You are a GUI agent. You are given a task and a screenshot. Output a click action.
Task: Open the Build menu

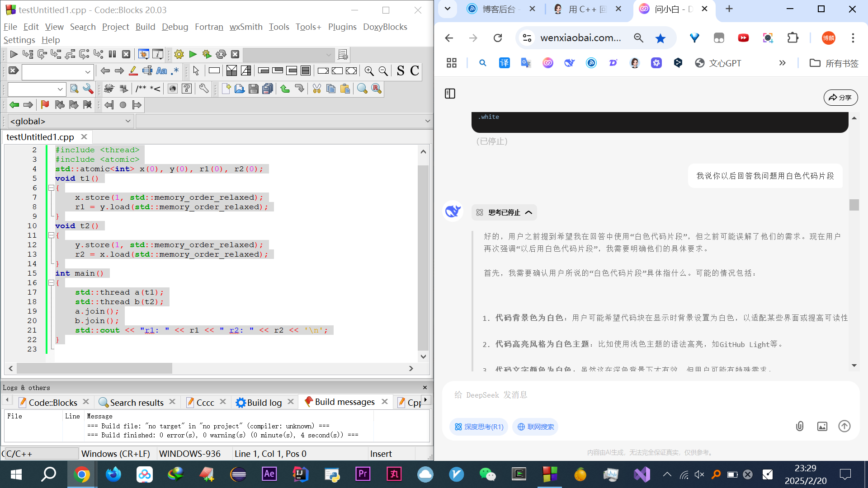[145, 27]
